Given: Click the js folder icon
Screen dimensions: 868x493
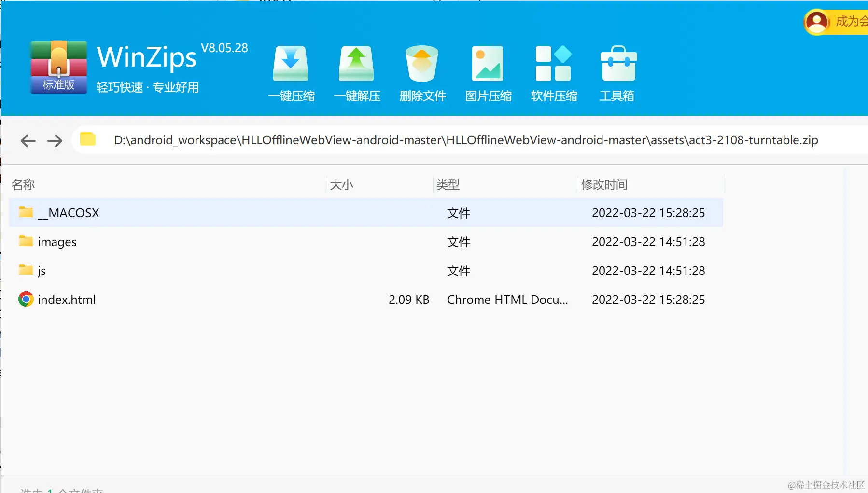Looking at the screenshot, I should click(x=26, y=270).
